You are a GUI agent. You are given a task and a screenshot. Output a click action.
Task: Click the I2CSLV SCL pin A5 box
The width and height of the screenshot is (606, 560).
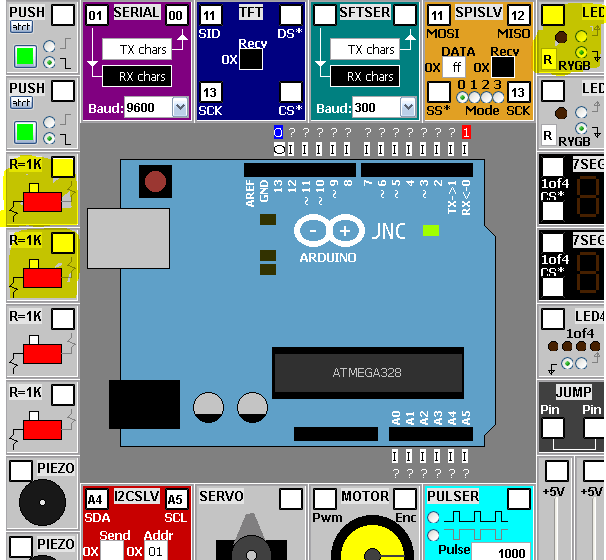point(176,499)
